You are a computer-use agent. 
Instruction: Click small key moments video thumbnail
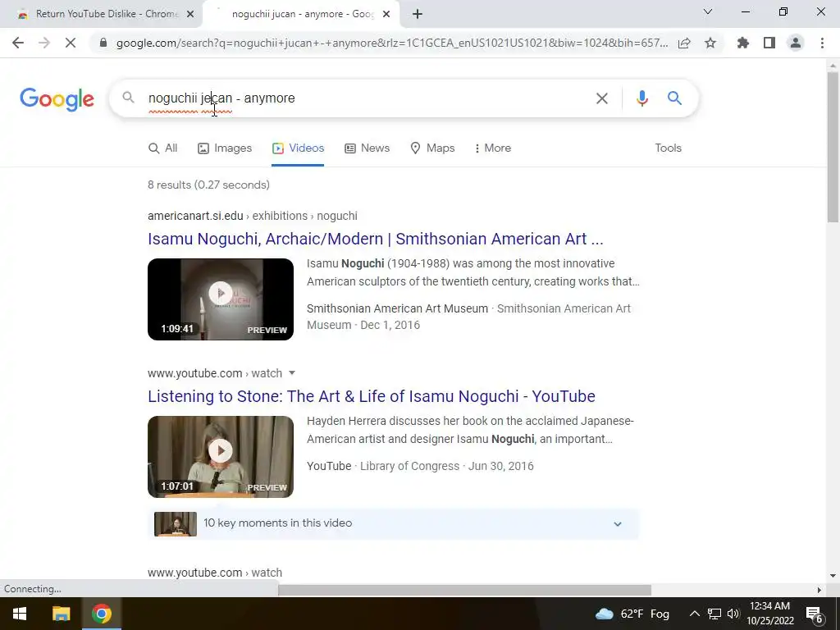(176, 524)
